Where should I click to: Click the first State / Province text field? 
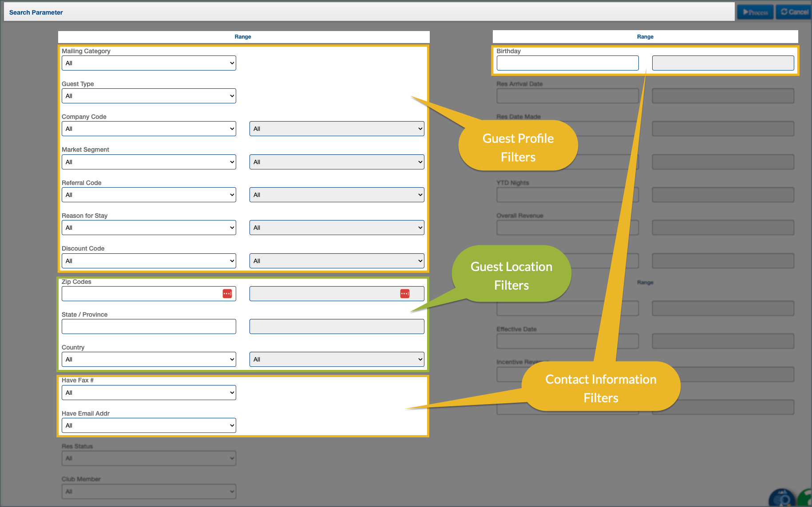(149, 326)
